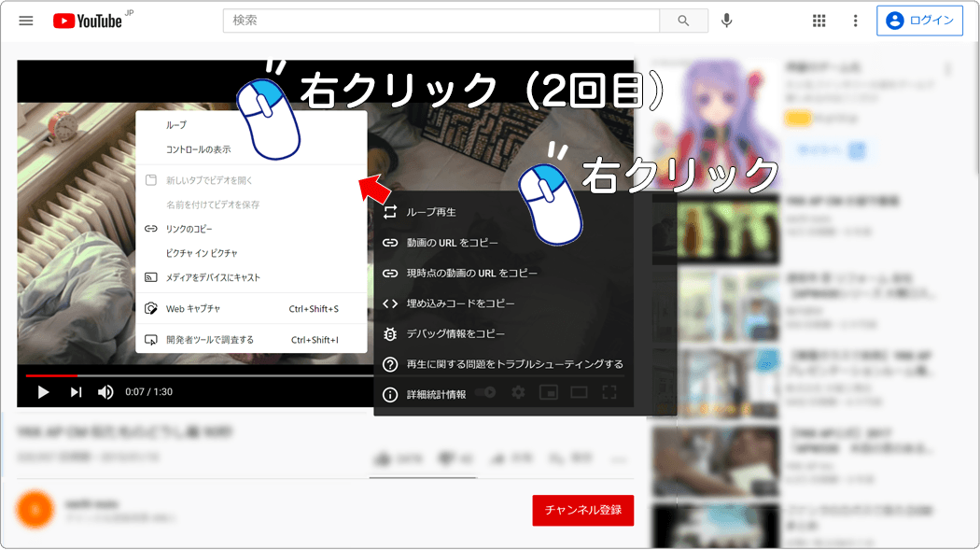The image size is (980, 550).
Task: Select ピクチャ イン ピクチャ menu entry
Action: coord(251,253)
